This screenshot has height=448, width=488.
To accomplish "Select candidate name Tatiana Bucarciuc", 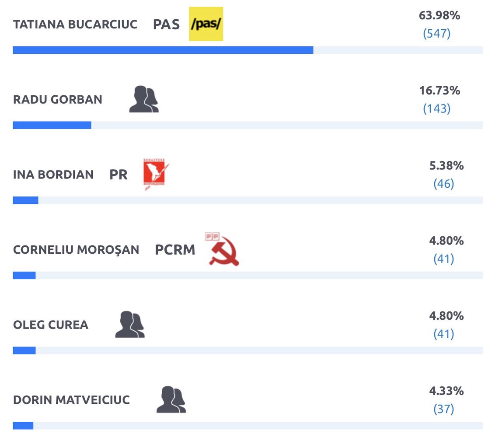I will pos(75,24).
